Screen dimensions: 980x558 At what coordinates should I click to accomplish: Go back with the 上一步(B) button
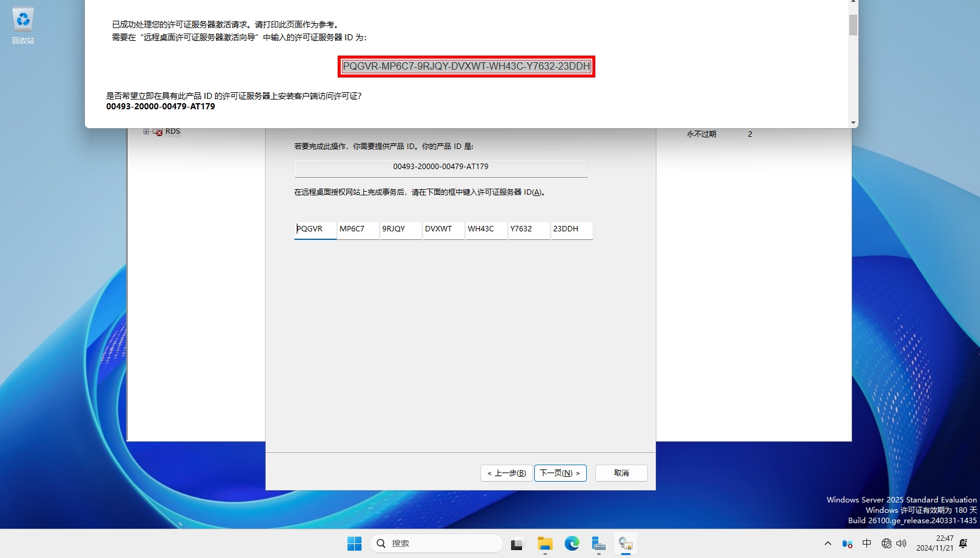(x=506, y=473)
